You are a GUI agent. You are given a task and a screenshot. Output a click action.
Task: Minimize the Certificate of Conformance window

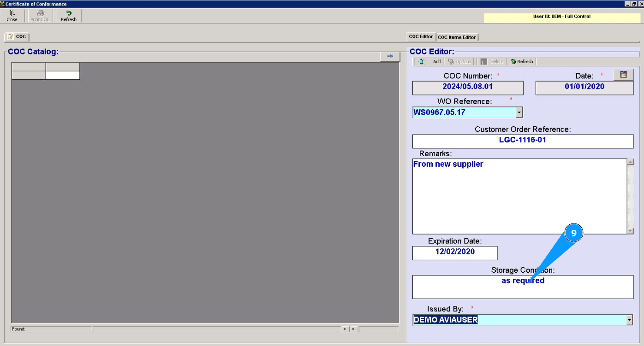click(628, 4)
